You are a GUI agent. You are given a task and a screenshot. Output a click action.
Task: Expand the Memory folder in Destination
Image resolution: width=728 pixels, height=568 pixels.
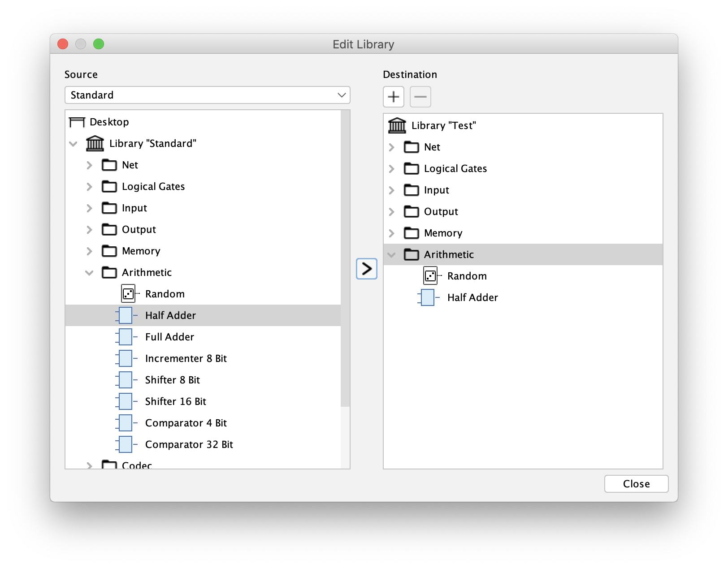pos(391,233)
